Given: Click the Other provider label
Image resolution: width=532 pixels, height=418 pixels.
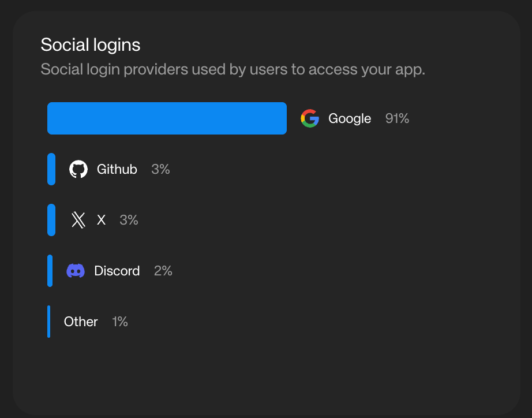Looking at the screenshot, I should click(81, 322).
